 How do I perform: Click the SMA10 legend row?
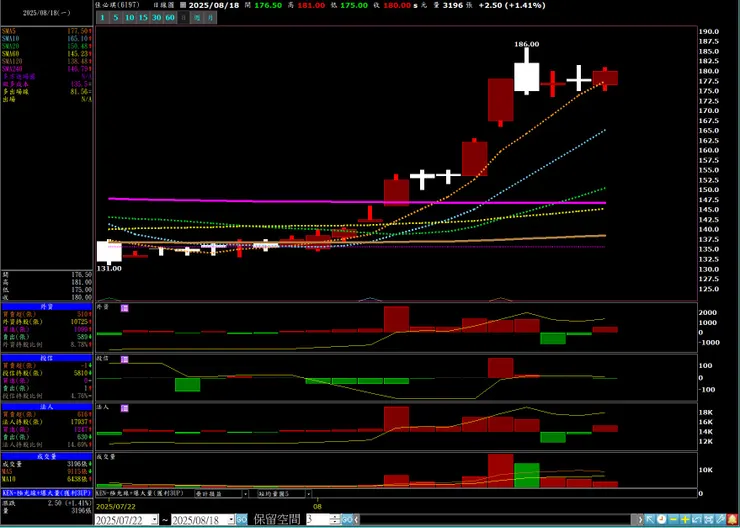click(47, 38)
